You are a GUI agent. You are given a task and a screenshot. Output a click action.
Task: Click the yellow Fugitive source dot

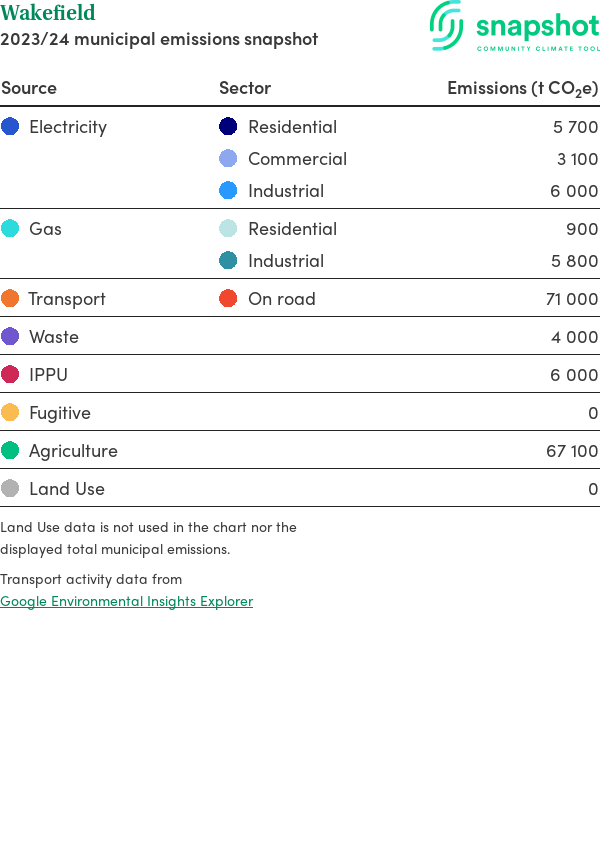tap(10, 412)
